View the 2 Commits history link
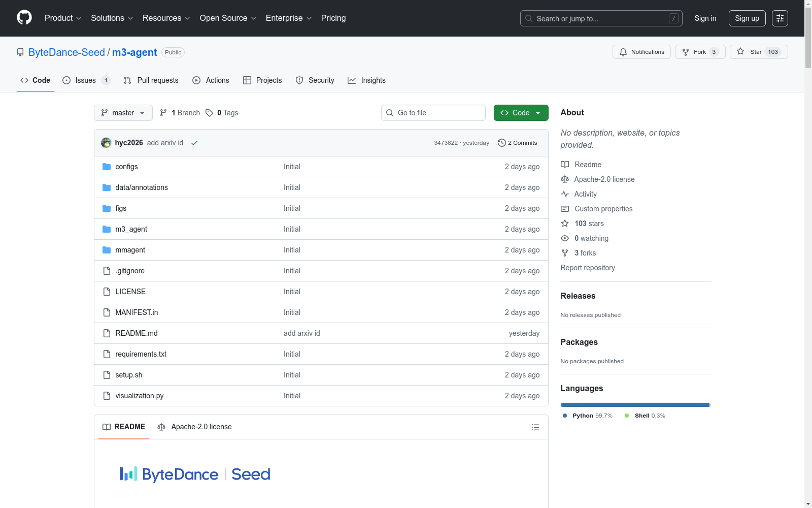The width and height of the screenshot is (812, 508). click(518, 143)
